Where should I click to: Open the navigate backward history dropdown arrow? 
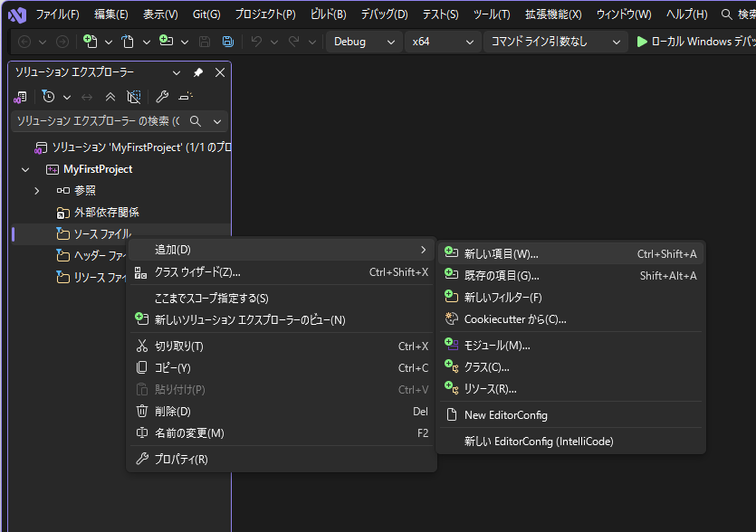click(43, 43)
